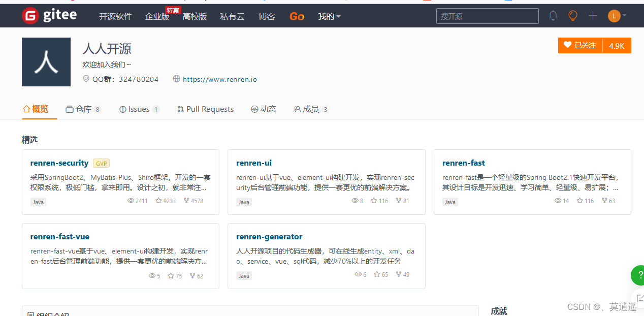This screenshot has height=316, width=644.
Task: Click star icon on renren-fast
Action: [579, 201]
